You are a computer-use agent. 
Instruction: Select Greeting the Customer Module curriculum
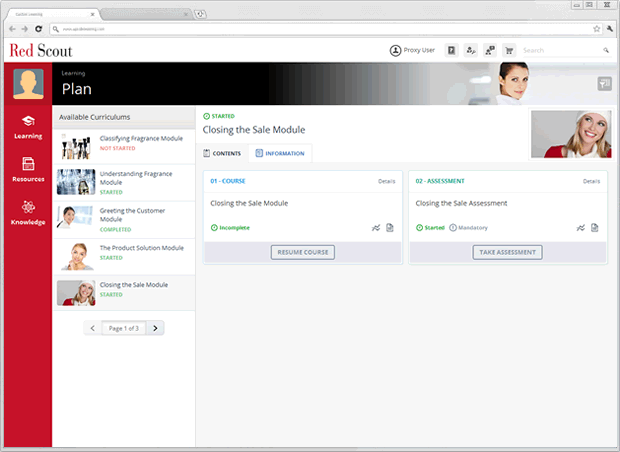point(124,220)
